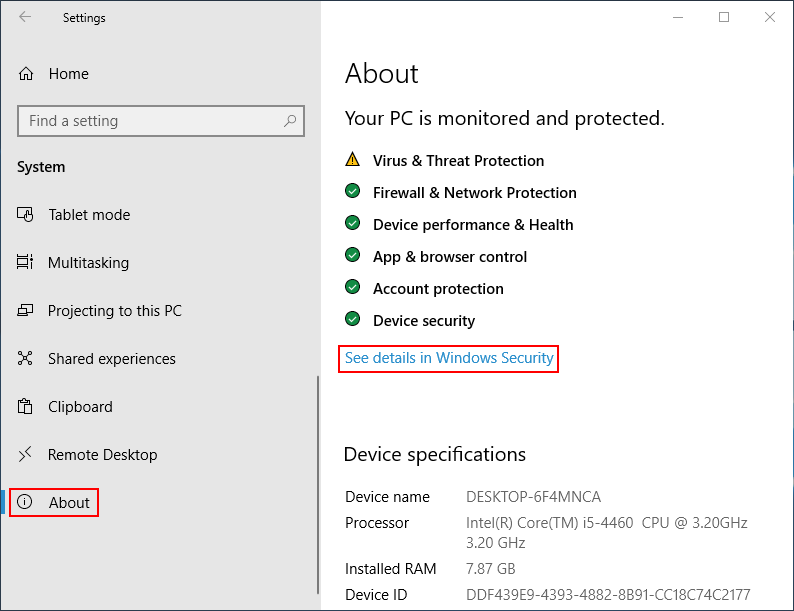The height and width of the screenshot is (611, 794).
Task: Click the Multitasking icon
Action: point(26,263)
